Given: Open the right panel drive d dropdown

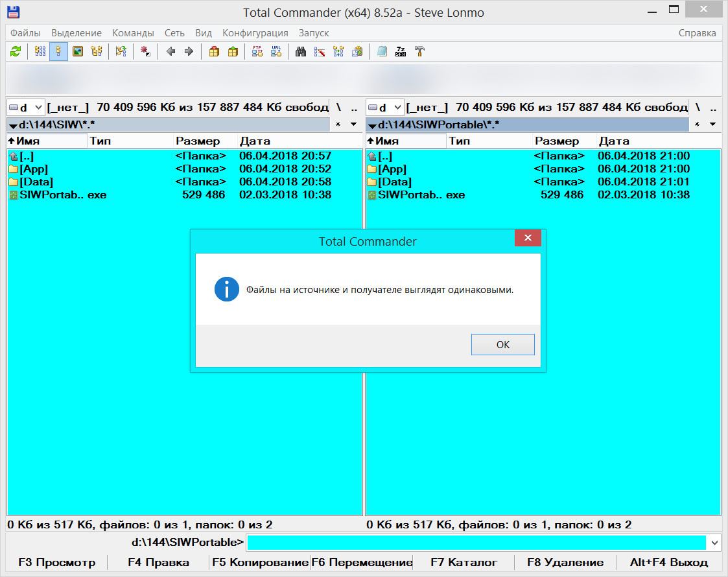Looking at the screenshot, I should click(x=385, y=108).
